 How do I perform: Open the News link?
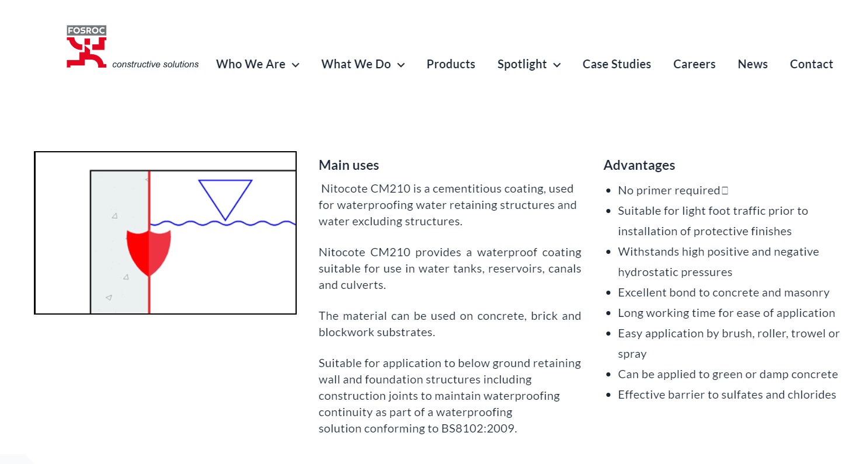752,64
